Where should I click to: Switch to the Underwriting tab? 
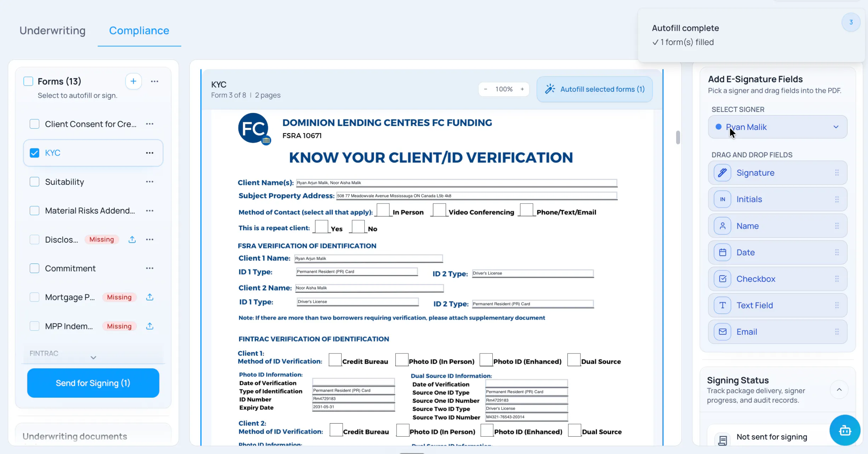coord(52,30)
